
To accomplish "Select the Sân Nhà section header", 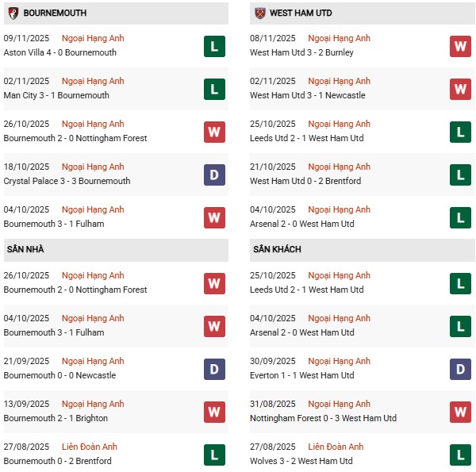I will click(x=26, y=249).
